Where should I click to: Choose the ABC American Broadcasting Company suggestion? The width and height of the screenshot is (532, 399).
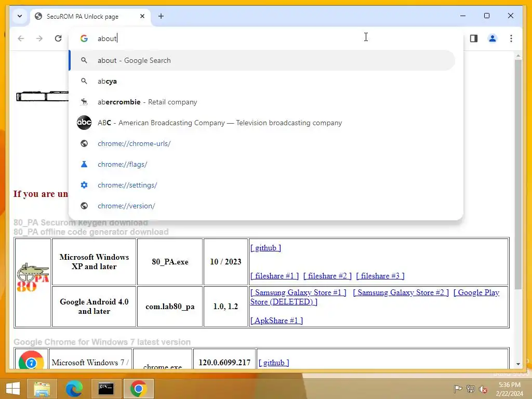[x=262, y=123]
